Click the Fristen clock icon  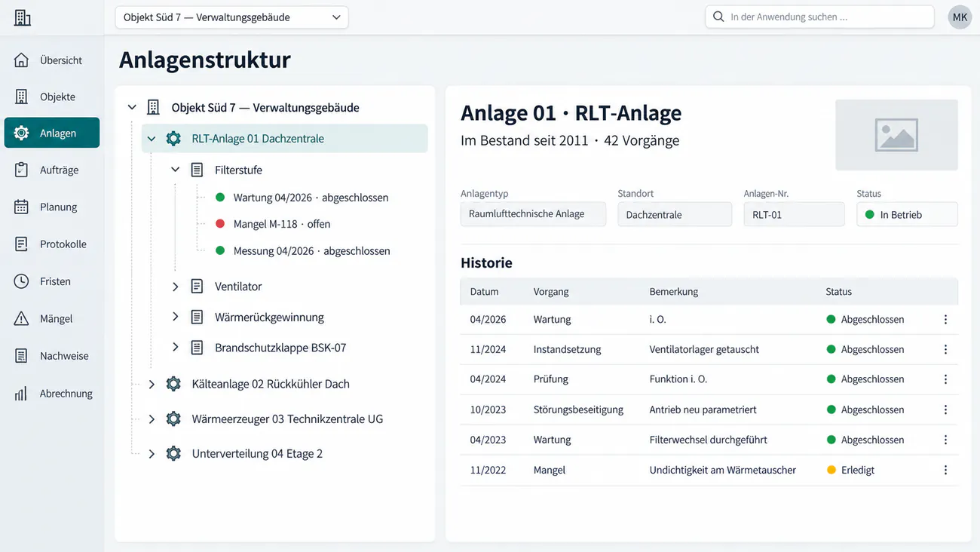21,281
